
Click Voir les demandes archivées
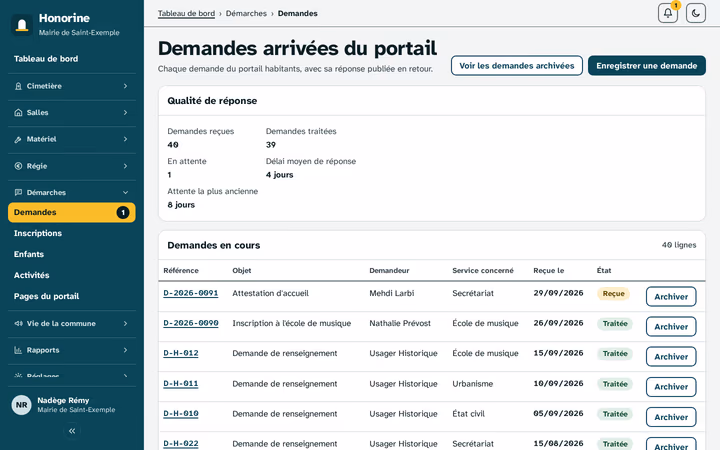[x=517, y=66]
